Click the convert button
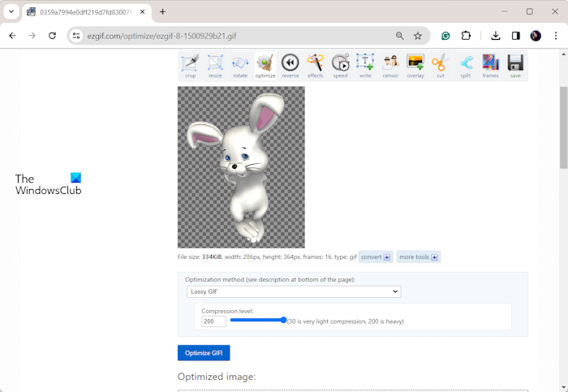568x392 pixels. (376, 257)
